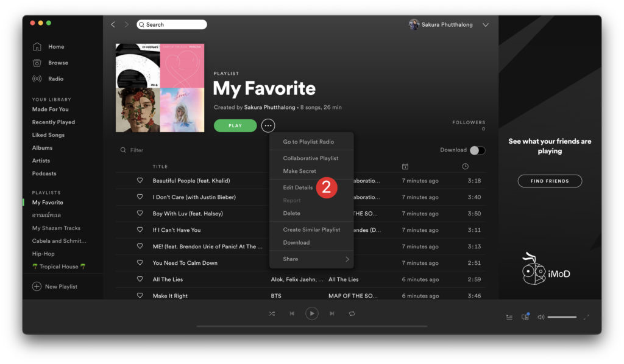Image resolution: width=624 pixels, height=364 pixels.
Task: Click the three-dot more options button
Action: pos(268,125)
